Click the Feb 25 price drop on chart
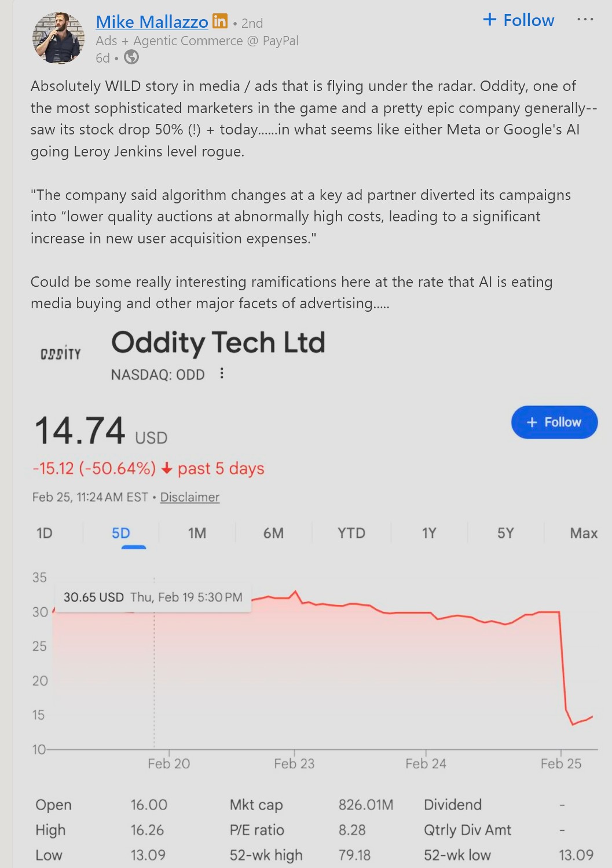Screen dimensions: 612x868 (563, 661)
